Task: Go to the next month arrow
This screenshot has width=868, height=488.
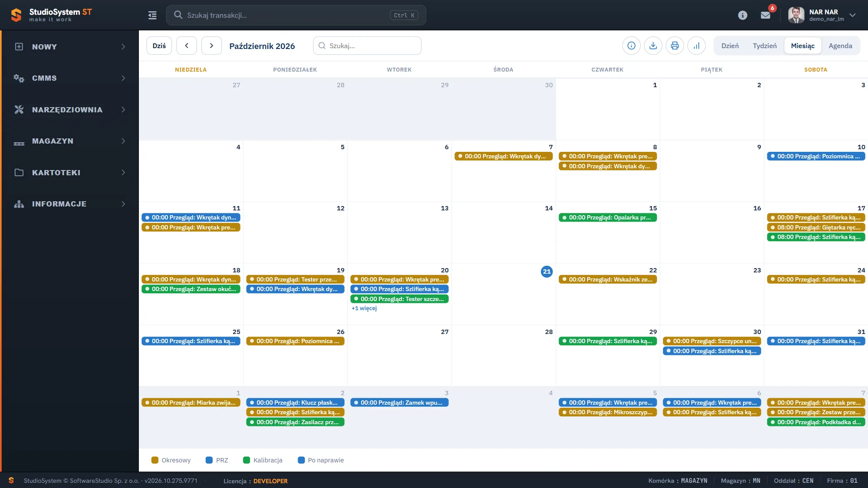Action: [x=211, y=46]
